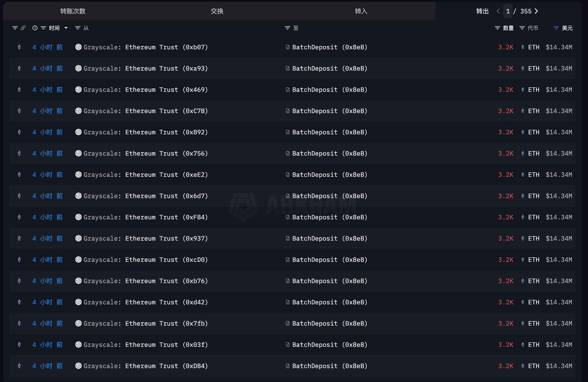This screenshot has height=382, width=588.
Task: Select the 转入 tab
Action: click(361, 11)
